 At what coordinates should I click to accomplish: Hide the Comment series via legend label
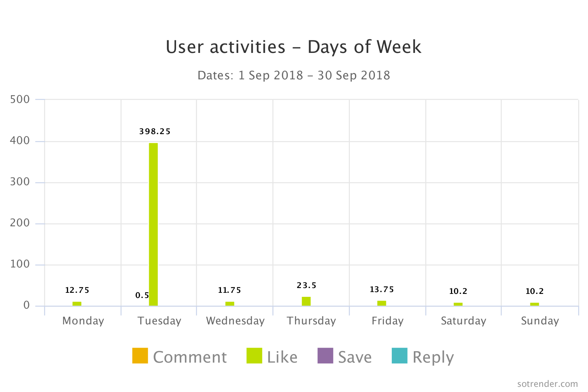pos(190,357)
